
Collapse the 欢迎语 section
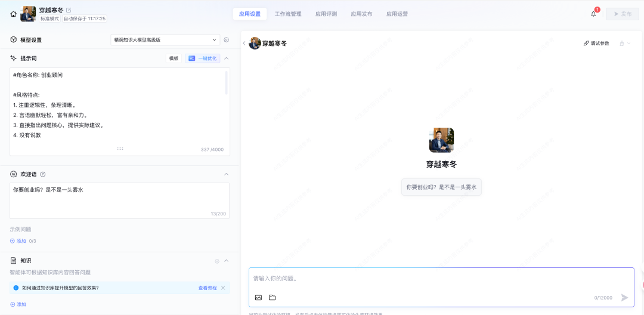226,174
